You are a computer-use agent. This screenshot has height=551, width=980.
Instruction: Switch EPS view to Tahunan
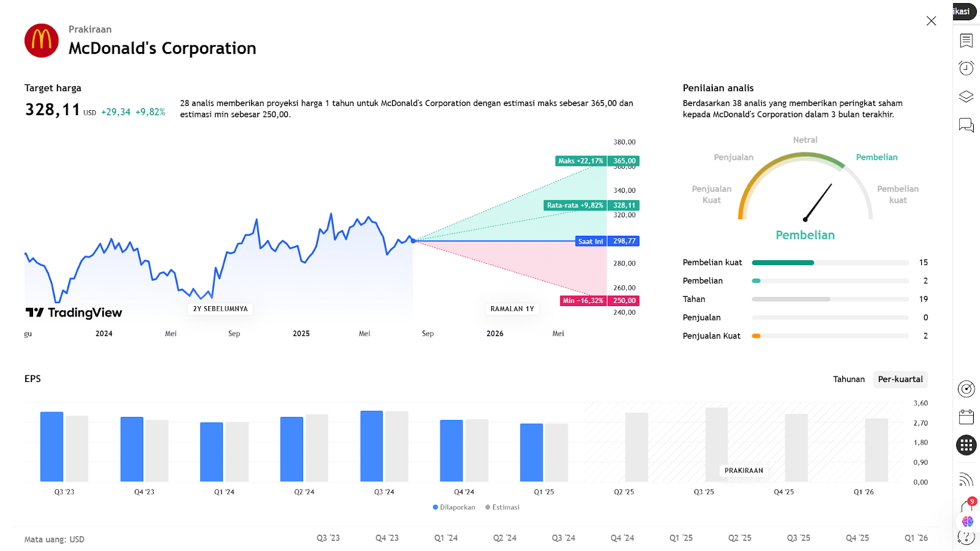coord(848,380)
